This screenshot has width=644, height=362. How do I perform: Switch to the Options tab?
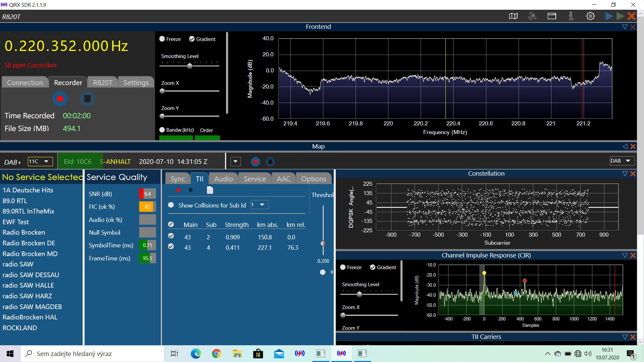tap(314, 179)
